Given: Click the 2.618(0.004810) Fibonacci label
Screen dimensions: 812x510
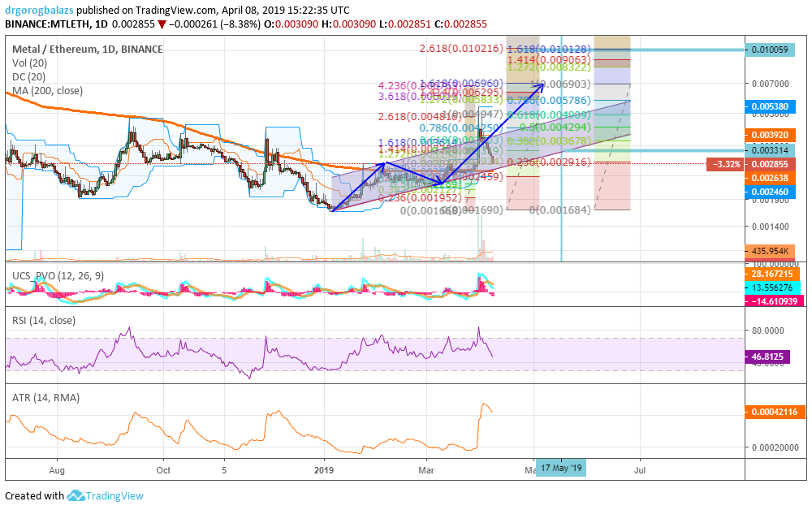Looking at the screenshot, I should [420, 116].
